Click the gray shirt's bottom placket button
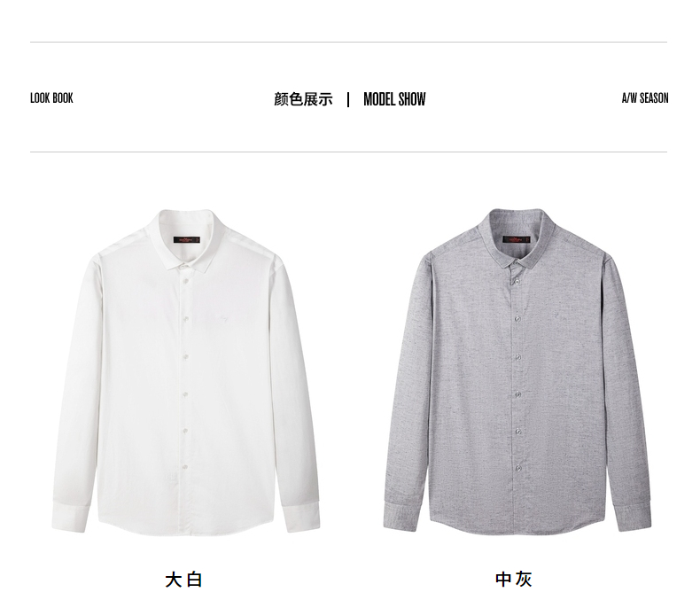700x592 pixels. [518, 468]
